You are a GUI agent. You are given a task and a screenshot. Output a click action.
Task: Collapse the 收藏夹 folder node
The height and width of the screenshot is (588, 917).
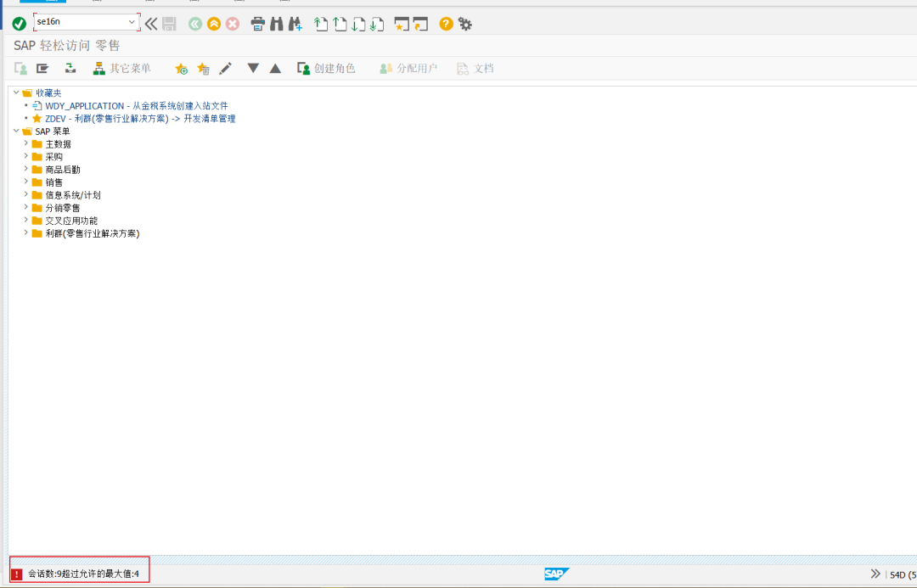click(x=16, y=92)
